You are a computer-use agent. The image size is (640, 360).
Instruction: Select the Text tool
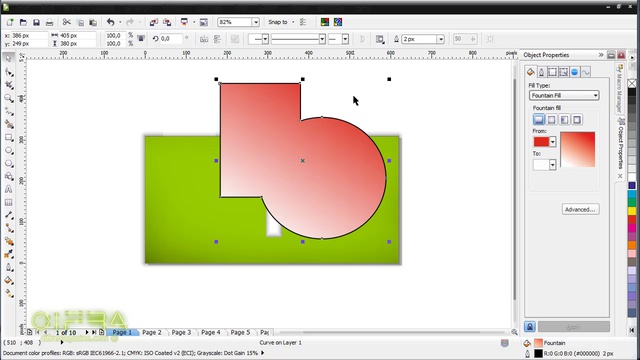click(9, 189)
